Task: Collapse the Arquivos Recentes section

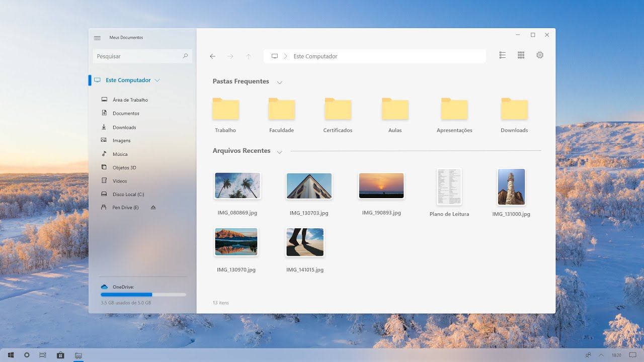Action: tap(280, 152)
